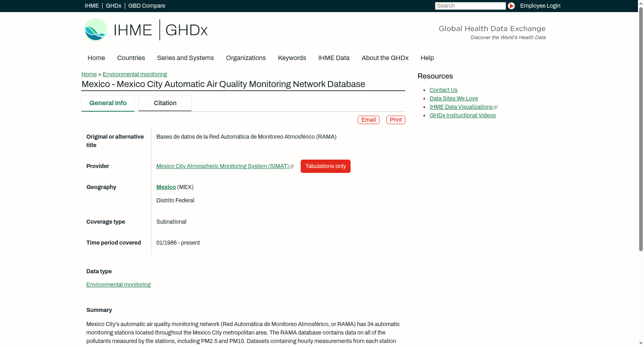The width and height of the screenshot is (644, 347).
Task: Open Organizations menu item
Action: [x=246, y=58]
